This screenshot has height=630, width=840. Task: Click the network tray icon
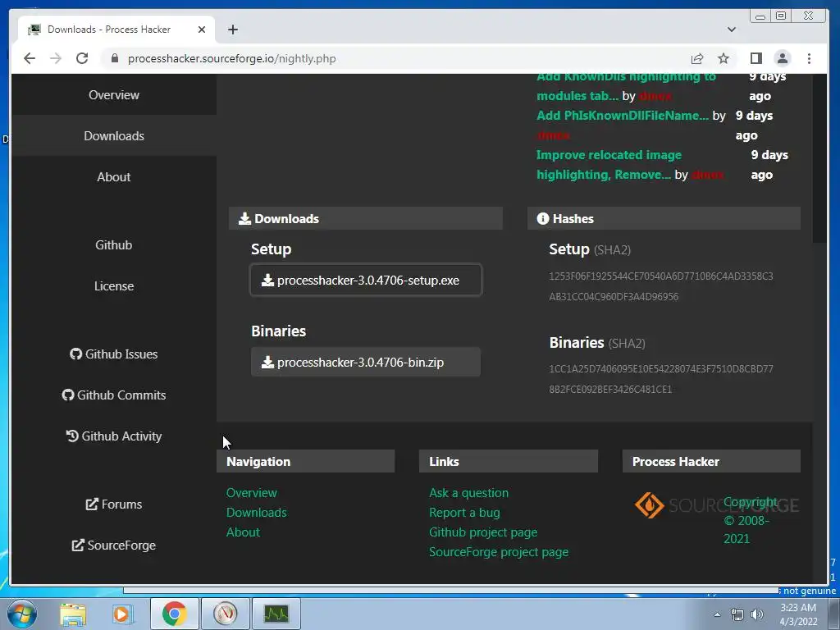coord(737,615)
